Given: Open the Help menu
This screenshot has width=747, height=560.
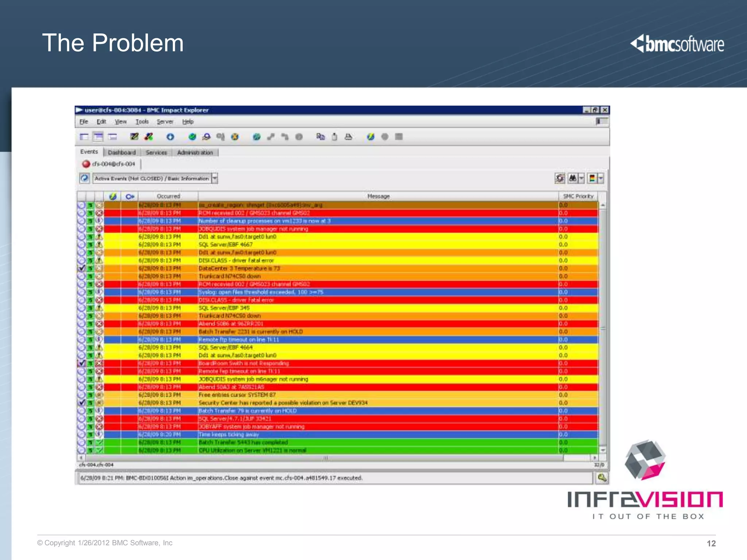Looking at the screenshot, I should [188, 121].
